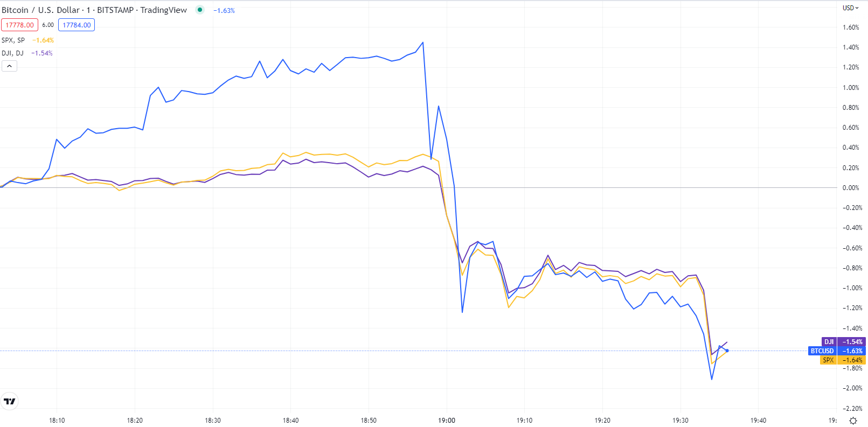Viewport: 868px width, 427px height.
Task: Select the SPX, SP legend entry
Action: (13, 40)
